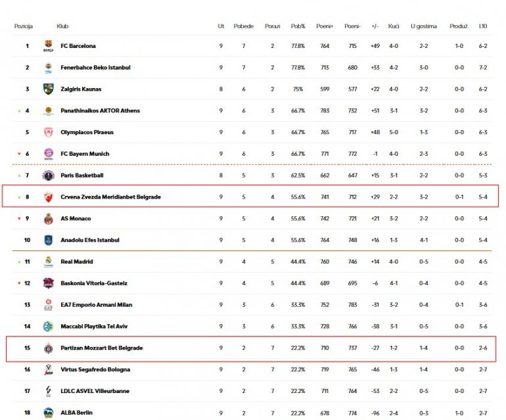506x420 pixels.
Task: Click the ALBA Berlin club logo
Action: (x=48, y=413)
